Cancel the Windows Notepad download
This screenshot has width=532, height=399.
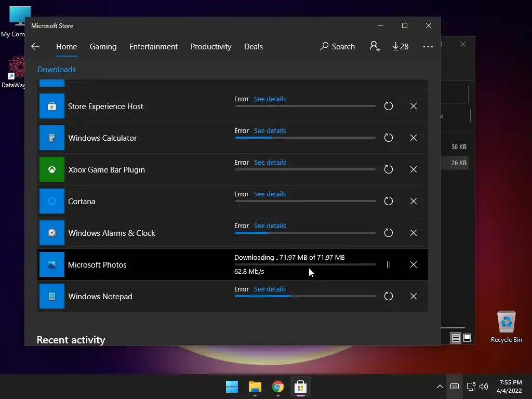pyautogui.click(x=413, y=296)
